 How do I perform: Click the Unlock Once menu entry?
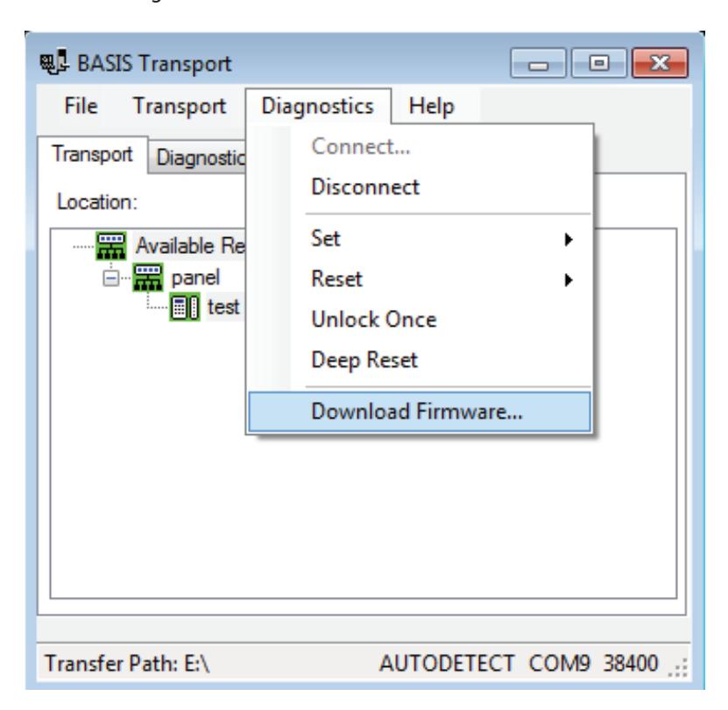pyautogui.click(x=420, y=320)
